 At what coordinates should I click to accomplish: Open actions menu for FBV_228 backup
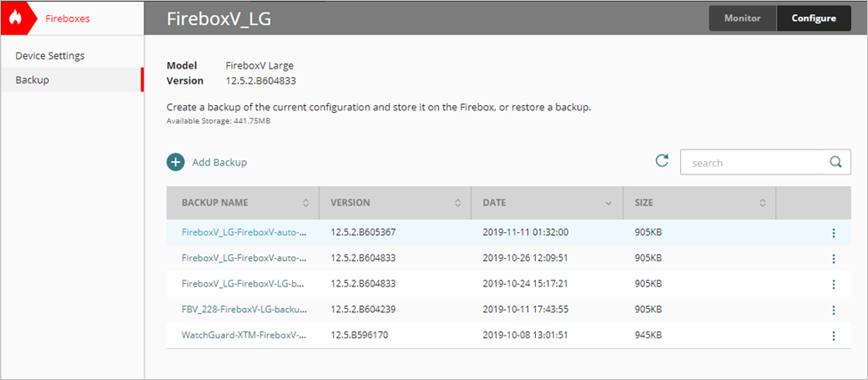tap(833, 310)
